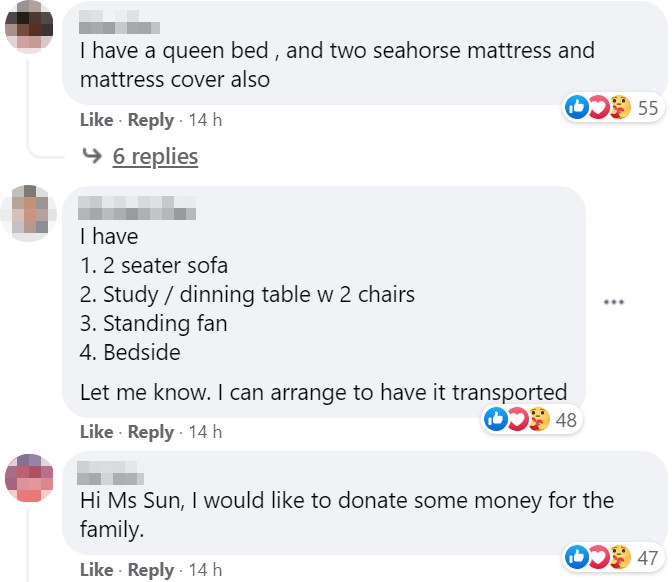The height and width of the screenshot is (582, 672).
Task: Open the 14 h timestamp on queen bed comment
Action: click(204, 120)
